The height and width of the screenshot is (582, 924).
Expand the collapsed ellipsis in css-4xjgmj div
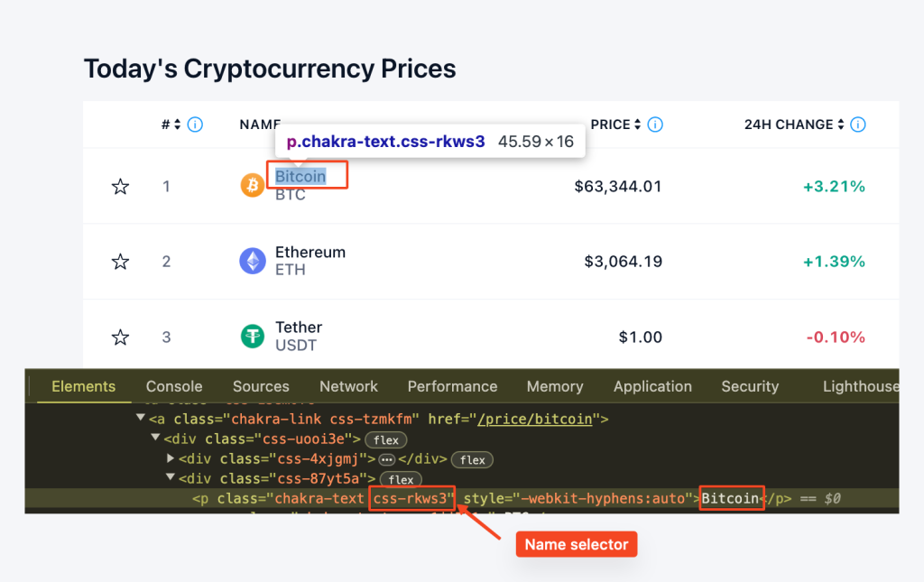point(386,459)
